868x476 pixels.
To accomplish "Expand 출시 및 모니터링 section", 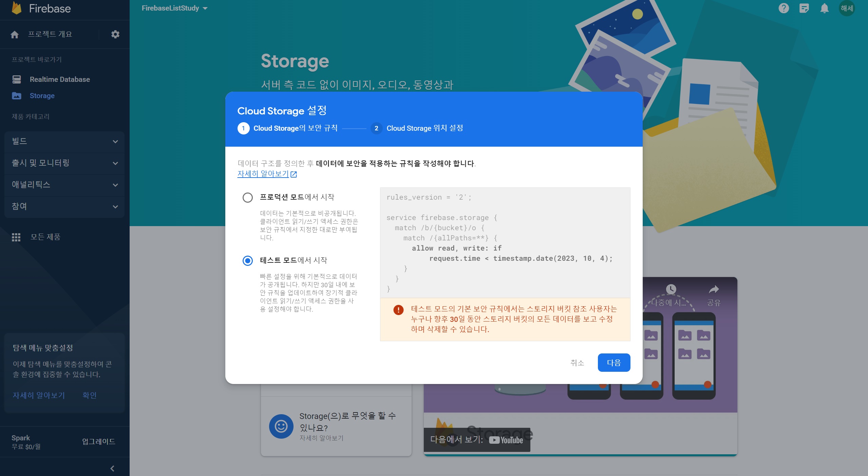I will click(64, 163).
